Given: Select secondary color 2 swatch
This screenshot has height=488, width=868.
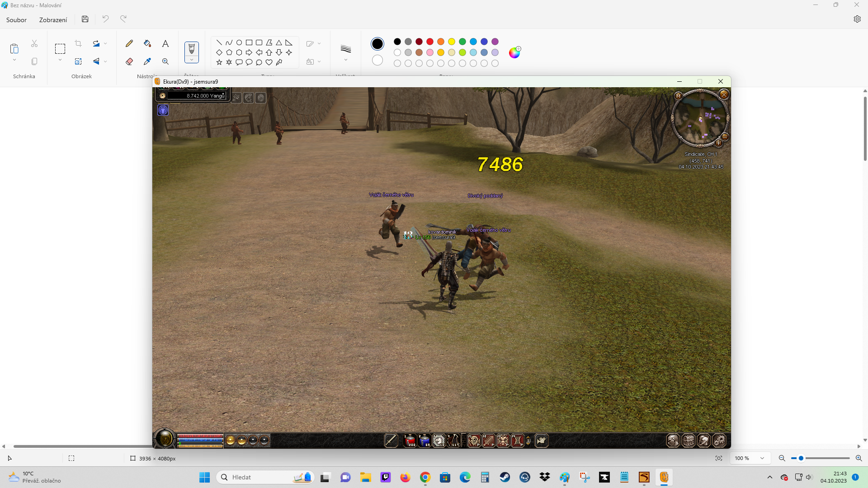Looking at the screenshot, I should click(x=377, y=60).
